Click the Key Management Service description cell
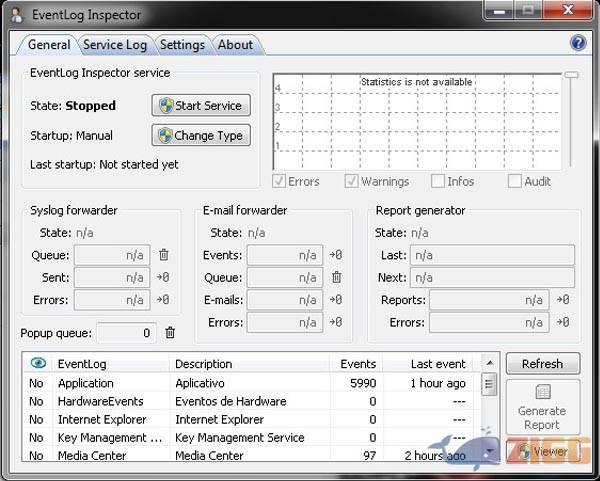 [240, 437]
